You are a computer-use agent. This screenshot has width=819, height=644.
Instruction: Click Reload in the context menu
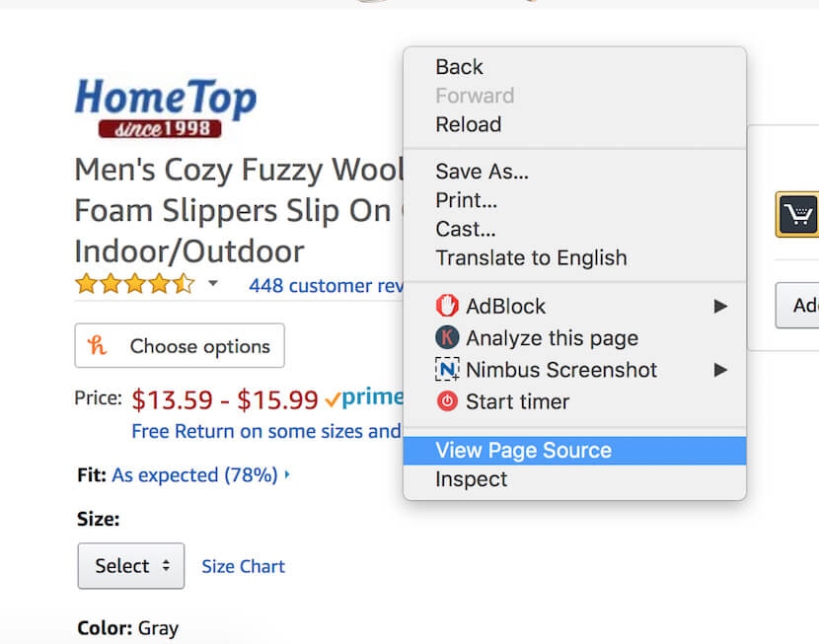pyautogui.click(x=468, y=124)
